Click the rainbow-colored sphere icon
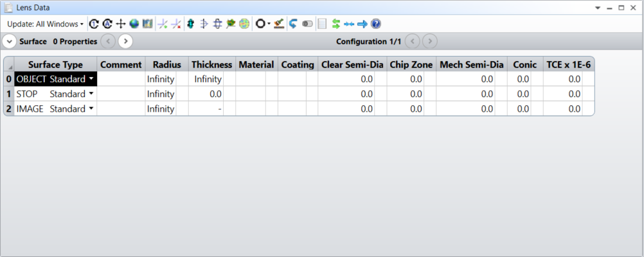Viewport: 644px width, 257px height. pos(244,24)
